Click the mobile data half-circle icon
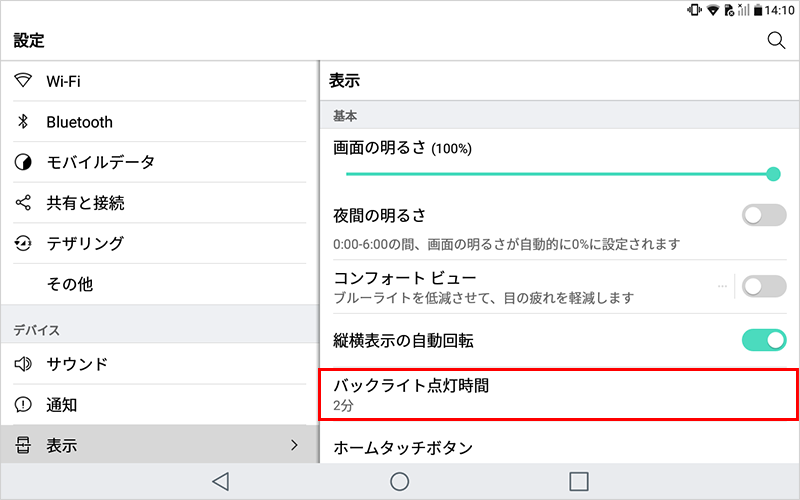800x500 pixels. coord(23,162)
